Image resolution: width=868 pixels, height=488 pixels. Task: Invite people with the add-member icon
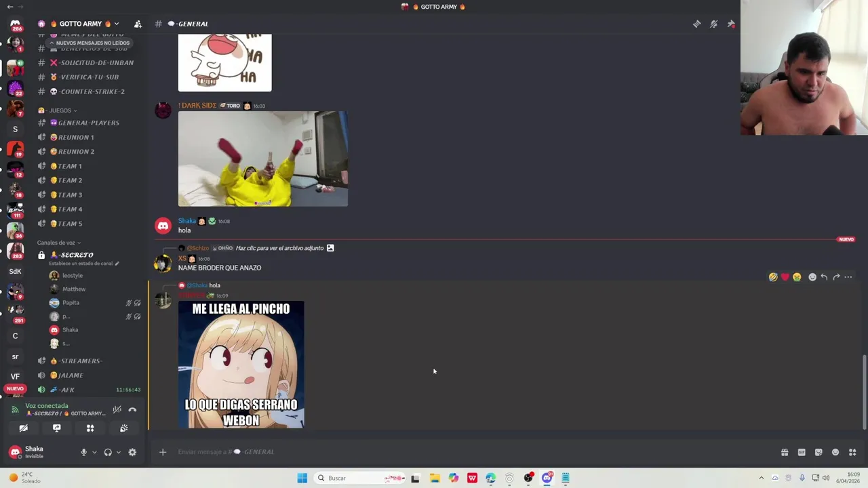point(138,24)
